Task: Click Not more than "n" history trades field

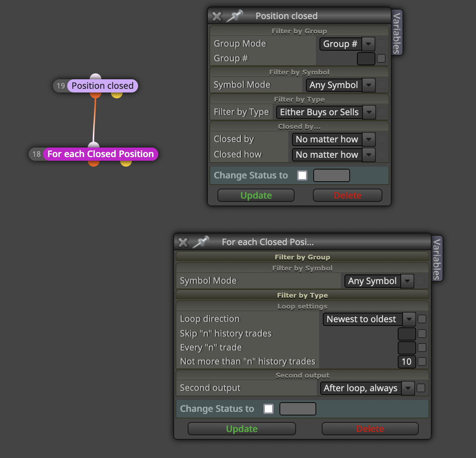Action: (407, 362)
